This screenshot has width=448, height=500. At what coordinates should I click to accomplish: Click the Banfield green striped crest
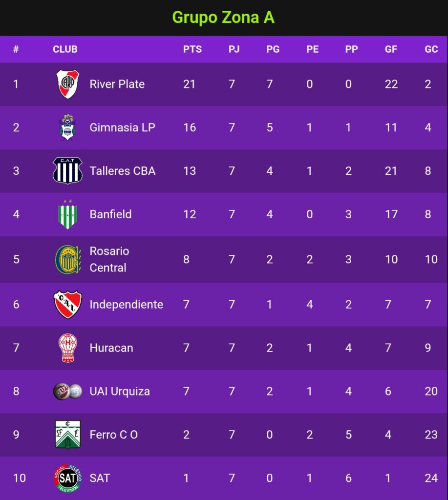(67, 214)
